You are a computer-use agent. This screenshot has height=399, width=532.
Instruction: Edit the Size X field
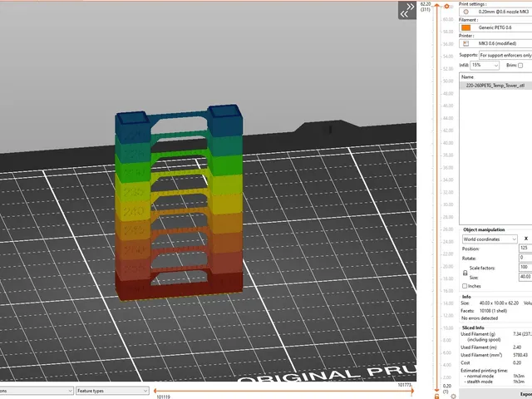click(525, 277)
